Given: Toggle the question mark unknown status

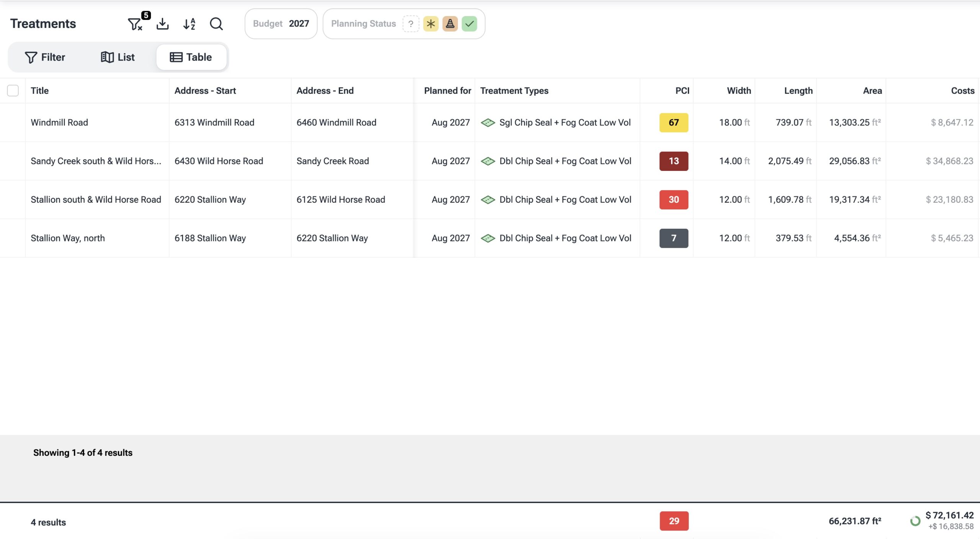Looking at the screenshot, I should coord(411,24).
